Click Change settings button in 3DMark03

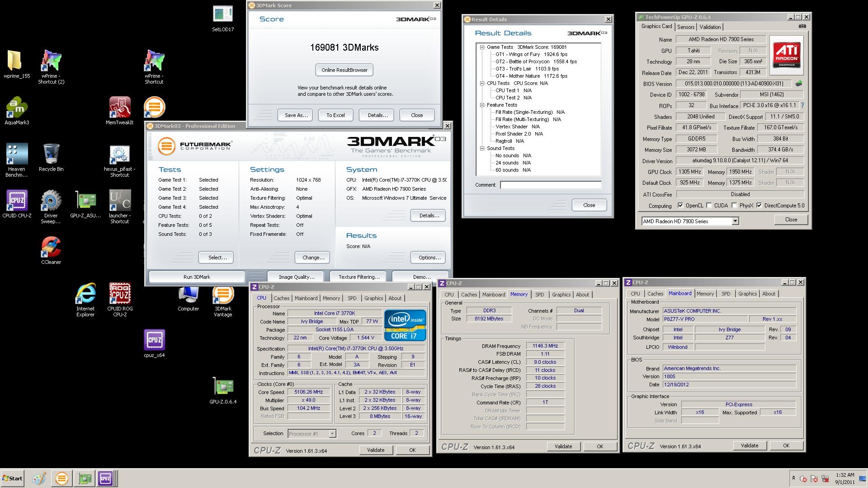pyautogui.click(x=313, y=258)
